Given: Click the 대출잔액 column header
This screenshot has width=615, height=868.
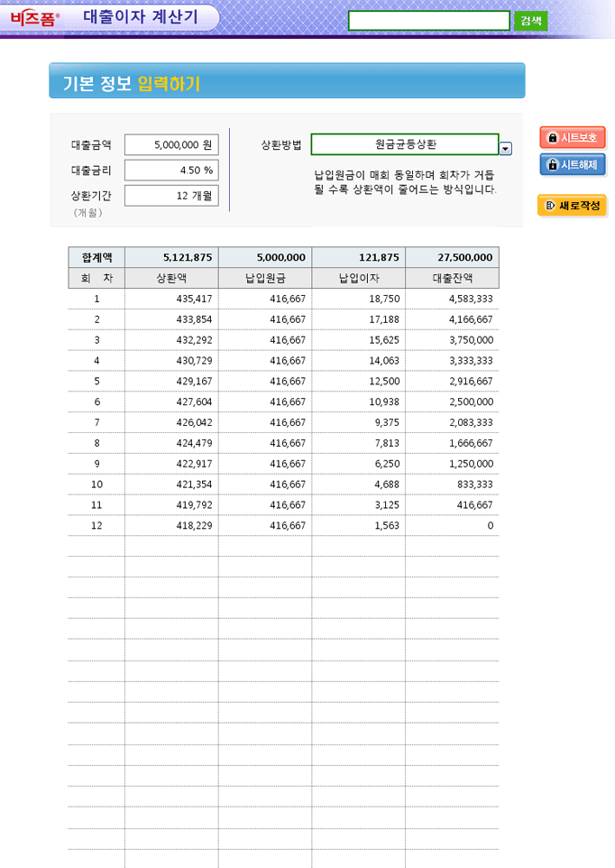Looking at the screenshot, I should [452, 278].
